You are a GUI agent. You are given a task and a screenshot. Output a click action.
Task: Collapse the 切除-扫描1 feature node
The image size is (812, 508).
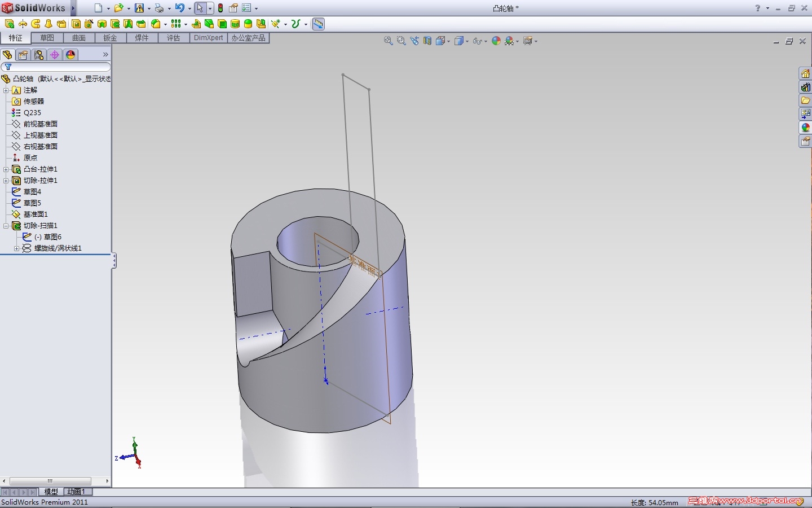(6, 226)
